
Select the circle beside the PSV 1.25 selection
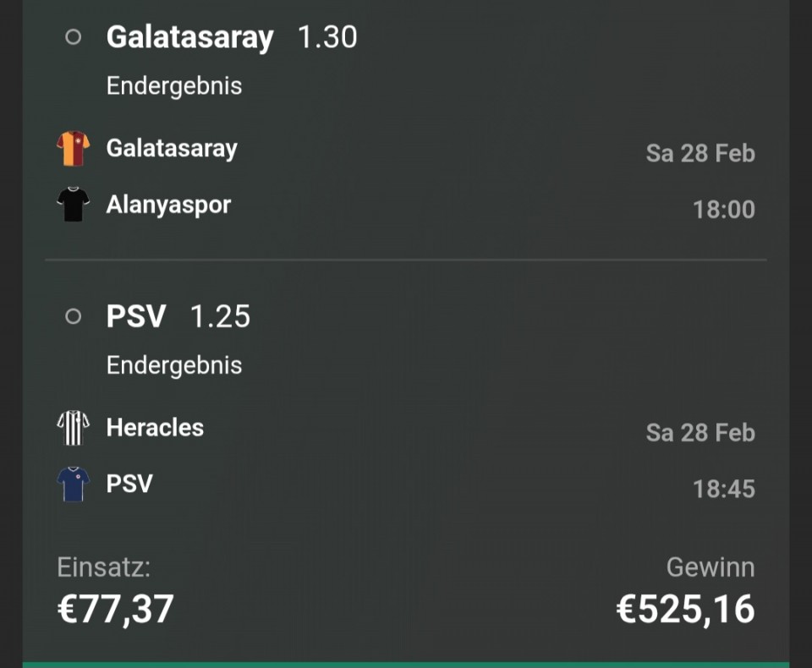(x=74, y=316)
